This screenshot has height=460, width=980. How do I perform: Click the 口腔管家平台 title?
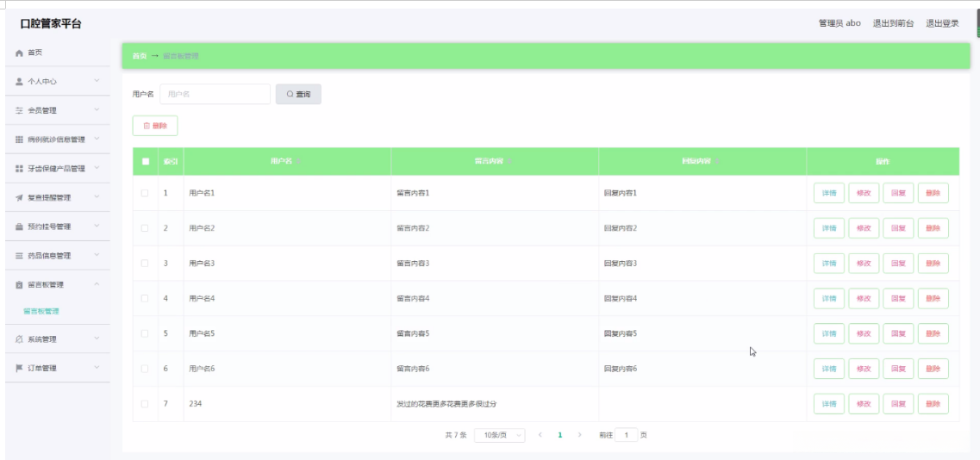tap(51, 24)
